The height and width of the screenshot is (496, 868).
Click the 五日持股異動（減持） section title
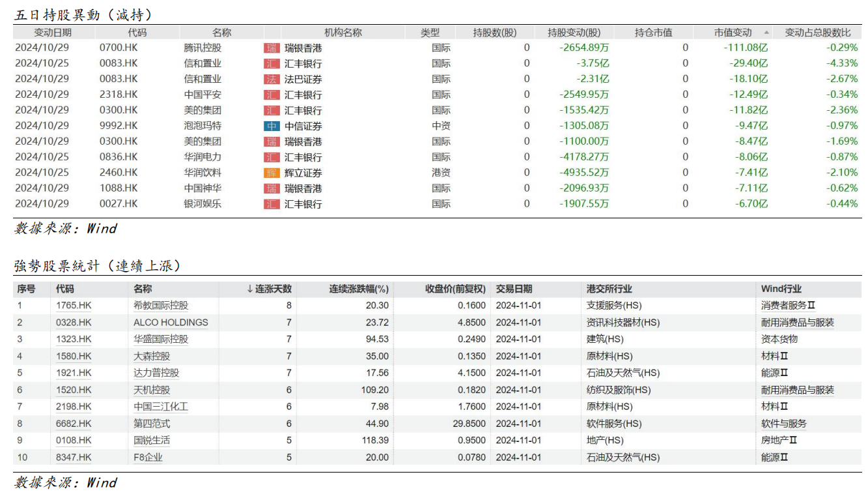(x=83, y=14)
